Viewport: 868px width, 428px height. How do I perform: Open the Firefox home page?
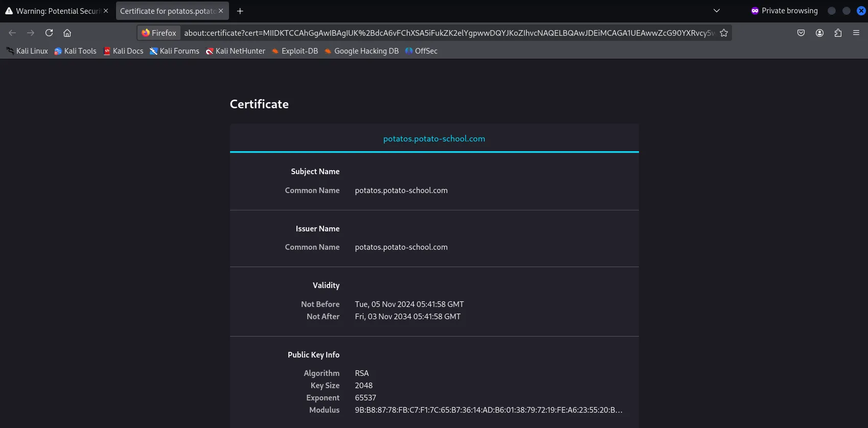67,33
